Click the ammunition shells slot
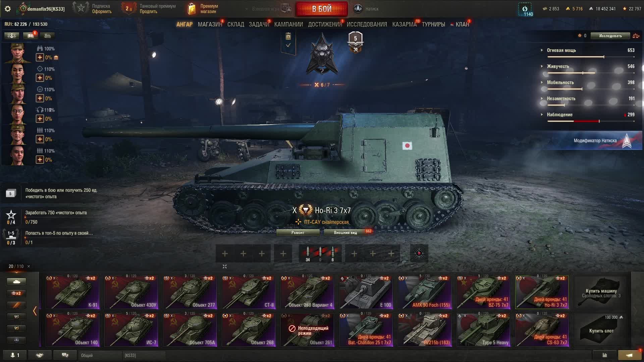The image size is (644, 362). [320, 253]
